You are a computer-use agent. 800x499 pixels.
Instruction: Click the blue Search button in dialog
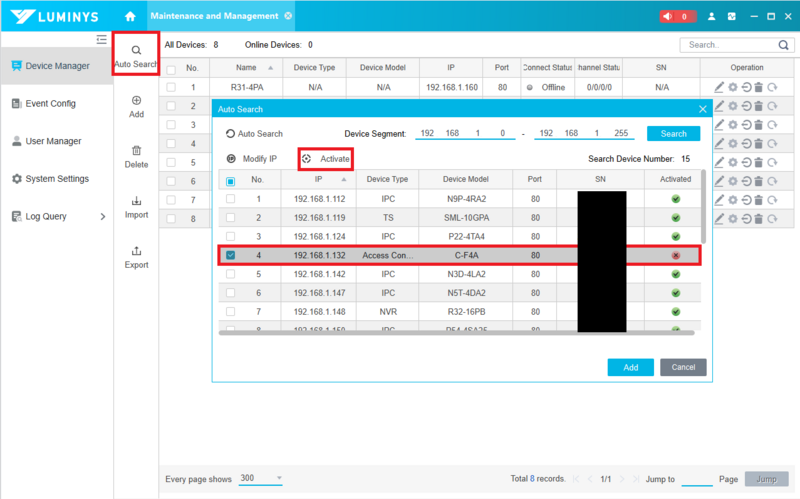[673, 134]
